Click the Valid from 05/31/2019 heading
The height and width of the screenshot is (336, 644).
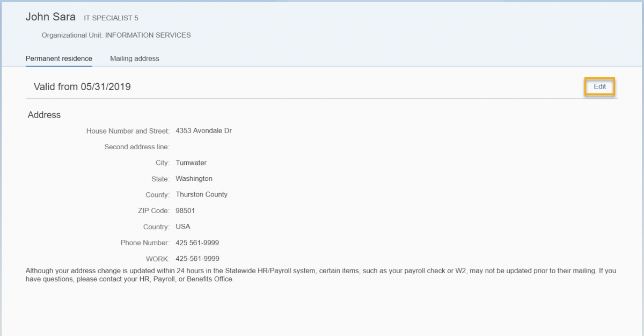pos(82,86)
